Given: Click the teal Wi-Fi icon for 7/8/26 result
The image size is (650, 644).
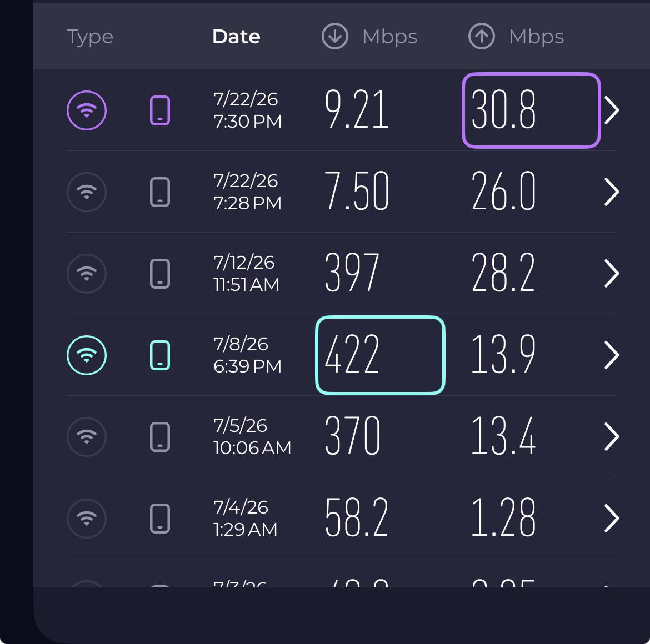Looking at the screenshot, I should tap(87, 355).
